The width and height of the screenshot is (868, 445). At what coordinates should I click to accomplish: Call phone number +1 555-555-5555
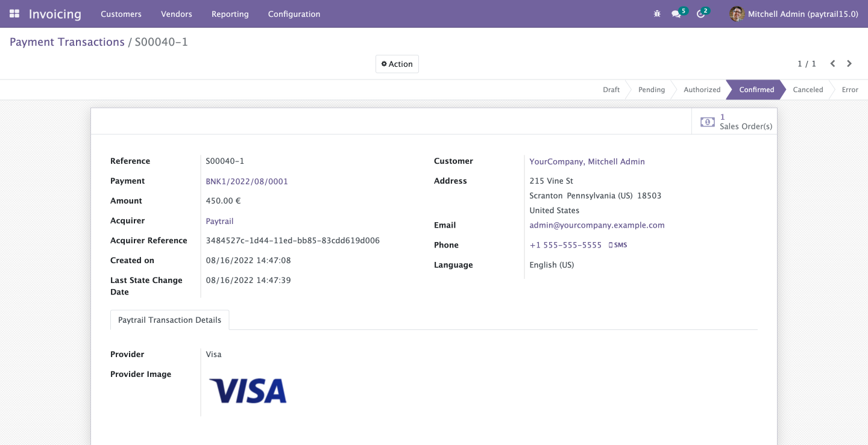click(x=565, y=245)
